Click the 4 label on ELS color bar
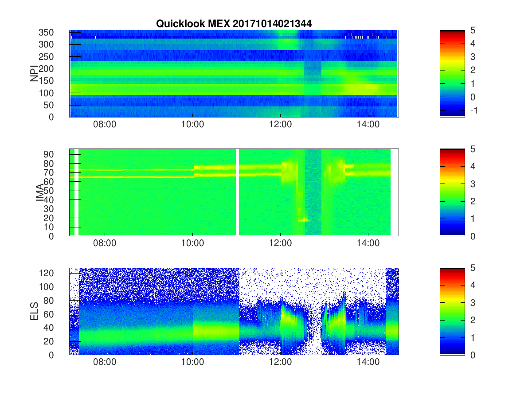532x399 pixels. [x=473, y=285]
